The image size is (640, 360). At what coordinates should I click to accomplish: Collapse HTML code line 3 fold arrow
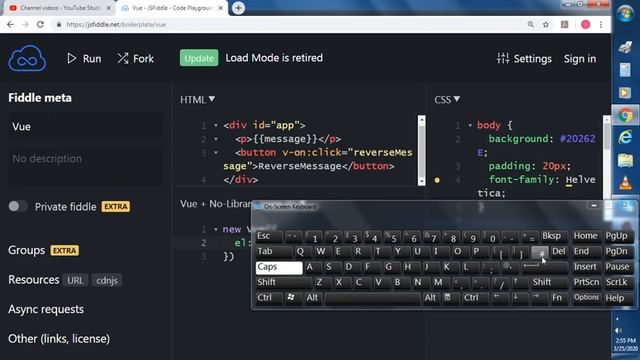(216, 152)
